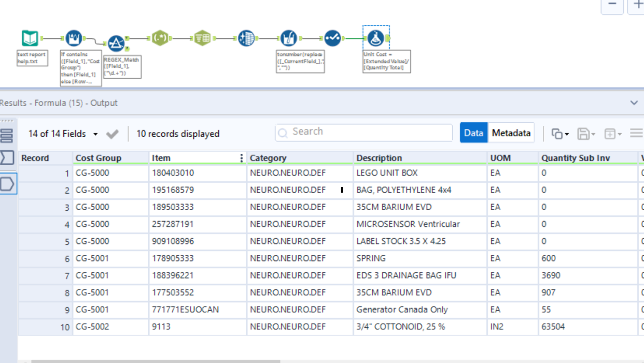Select the Input Data tool for help.txt
The height and width of the screenshot is (363, 644).
pos(30,37)
